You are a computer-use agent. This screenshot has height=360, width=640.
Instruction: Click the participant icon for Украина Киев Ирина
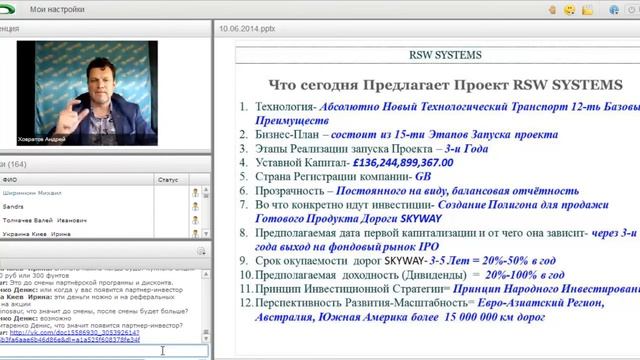click(x=196, y=233)
